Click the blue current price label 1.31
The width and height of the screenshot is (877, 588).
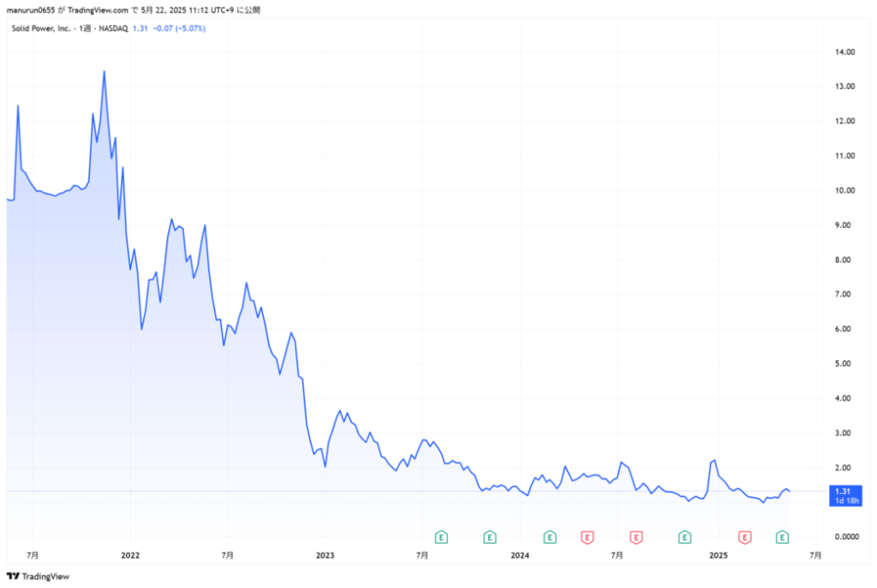(845, 496)
